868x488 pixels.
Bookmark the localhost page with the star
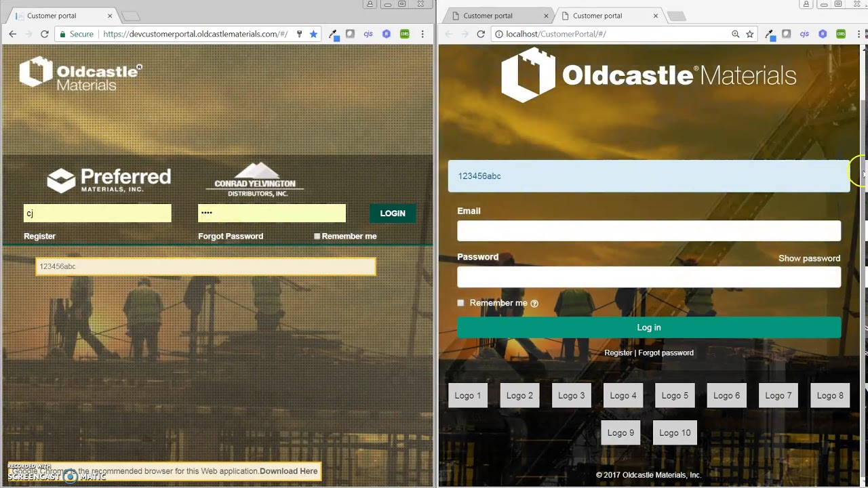[750, 34]
